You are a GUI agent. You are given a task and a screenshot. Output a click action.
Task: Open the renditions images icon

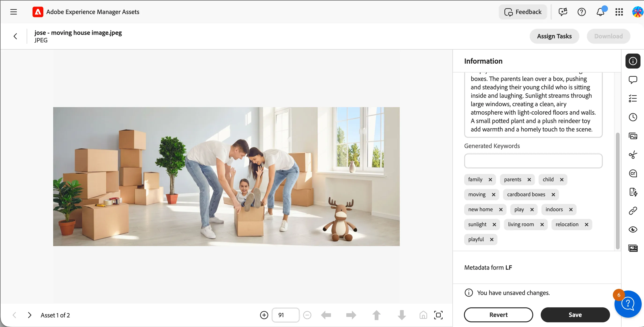[633, 136]
